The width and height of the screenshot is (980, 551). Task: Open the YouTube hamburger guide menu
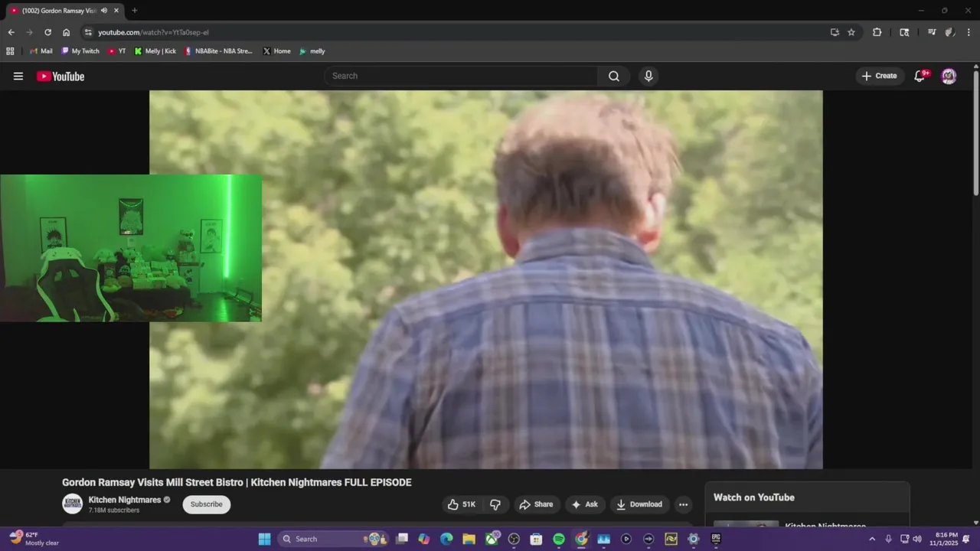(18, 76)
